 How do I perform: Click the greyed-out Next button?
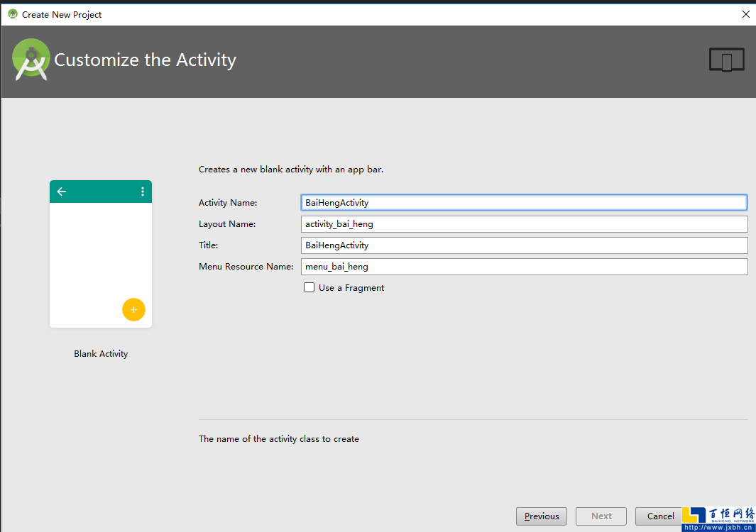(601, 516)
